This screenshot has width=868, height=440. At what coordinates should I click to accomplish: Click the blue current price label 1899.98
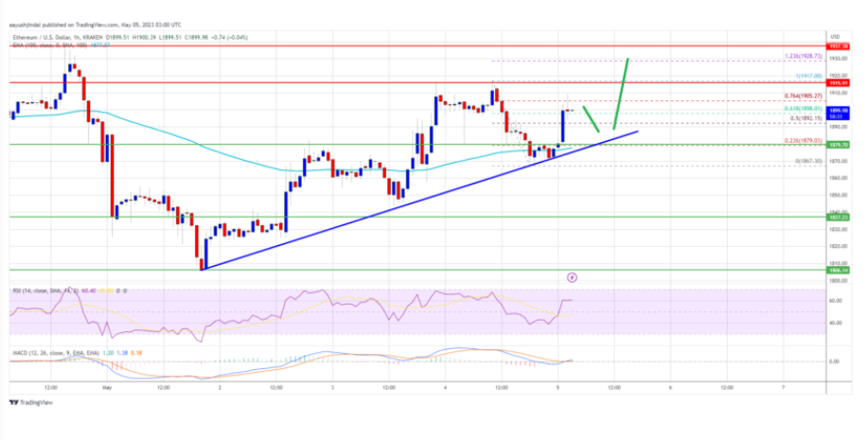838,111
